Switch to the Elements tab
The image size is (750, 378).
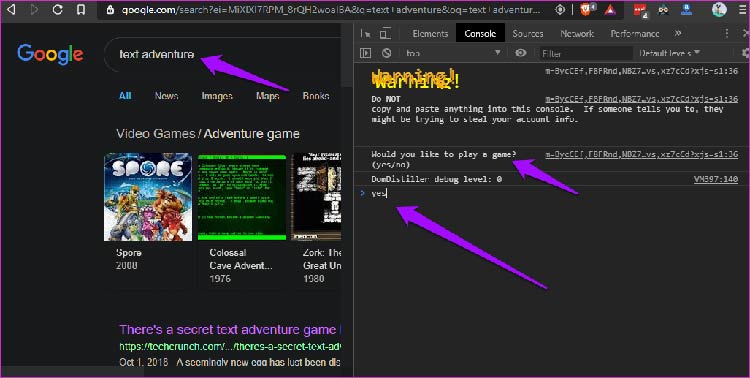430,33
